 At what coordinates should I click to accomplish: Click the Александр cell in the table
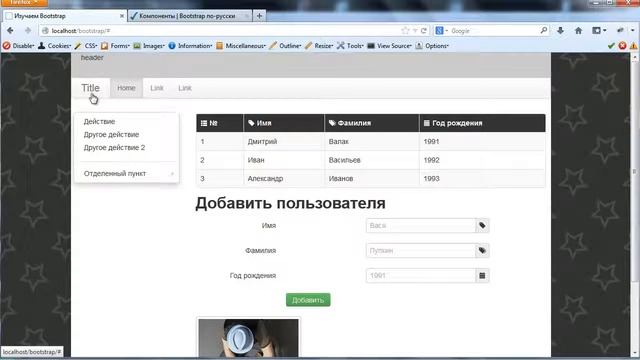tap(284, 178)
